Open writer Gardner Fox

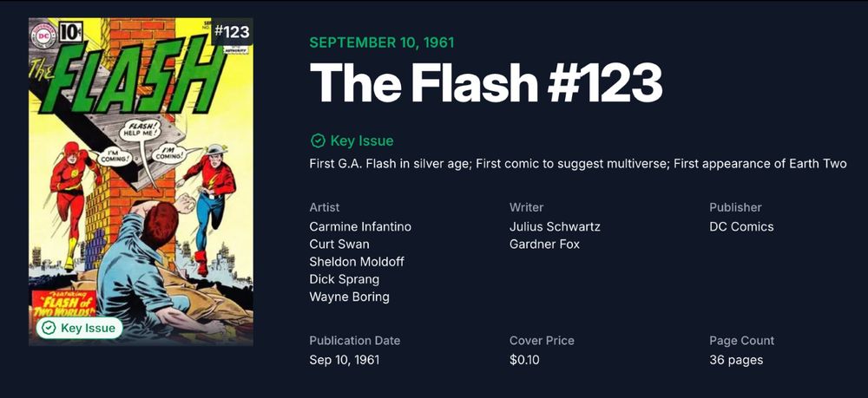click(544, 244)
